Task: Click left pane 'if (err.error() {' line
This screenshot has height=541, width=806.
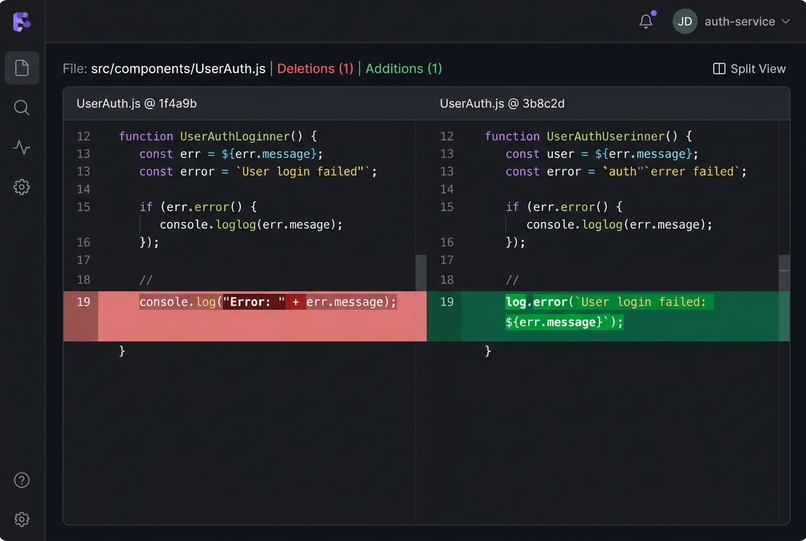Action: [198, 207]
